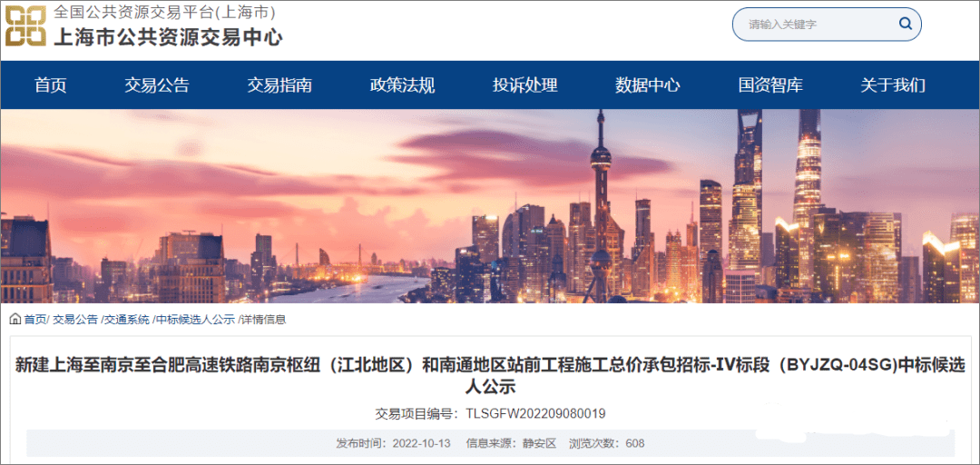This screenshot has height=465, width=980.
Task: Open the 交易公告 navigation menu
Action: coord(157,85)
